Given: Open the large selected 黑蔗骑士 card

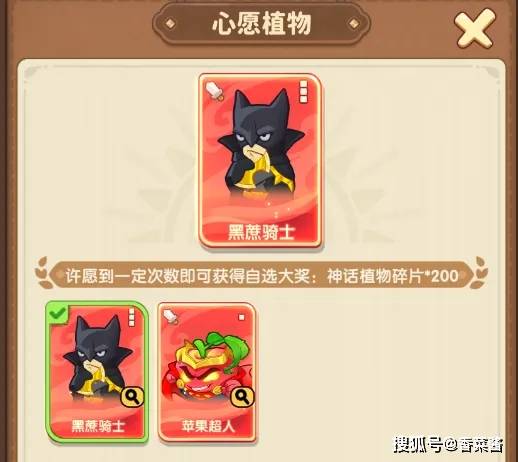Looking at the screenshot, I should click(260, 161).
